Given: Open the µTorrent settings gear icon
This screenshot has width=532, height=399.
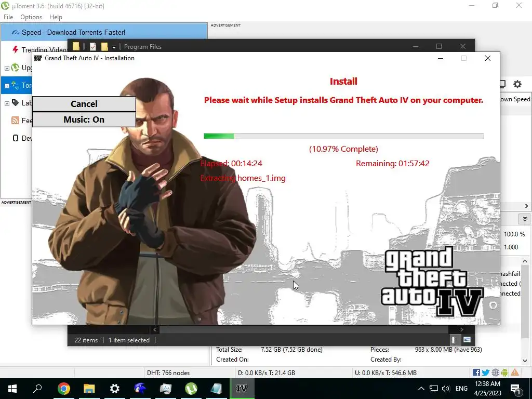Looking at the screenshot, I should tap(517, 84).
